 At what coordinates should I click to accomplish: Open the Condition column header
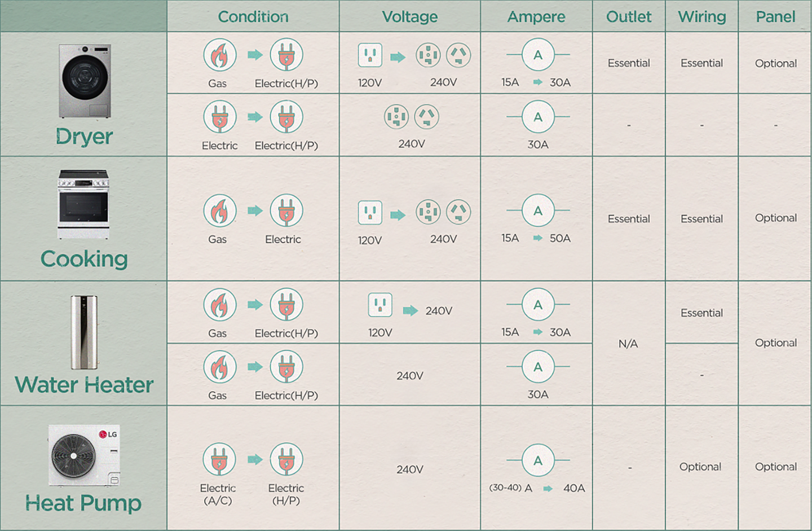point(253,16)
